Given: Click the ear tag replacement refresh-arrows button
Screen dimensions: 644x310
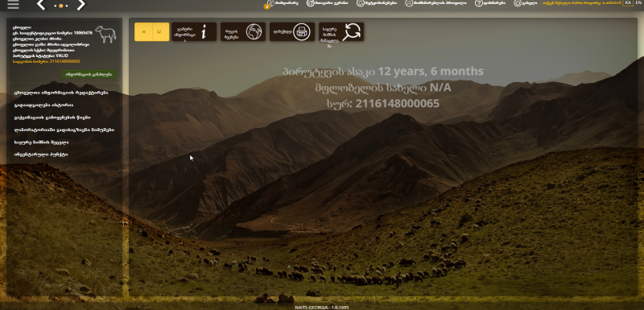Looking at the screenshot, I should (x=341, y=31).
